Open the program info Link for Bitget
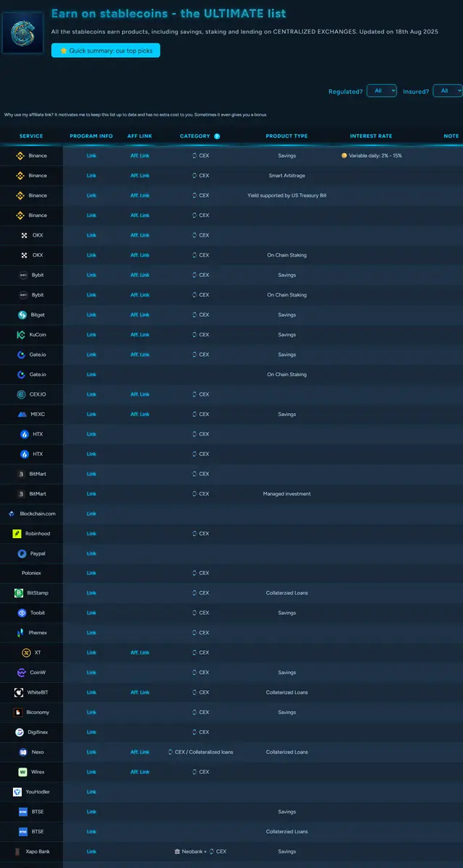The image size is (463, 868). point(91,315)
